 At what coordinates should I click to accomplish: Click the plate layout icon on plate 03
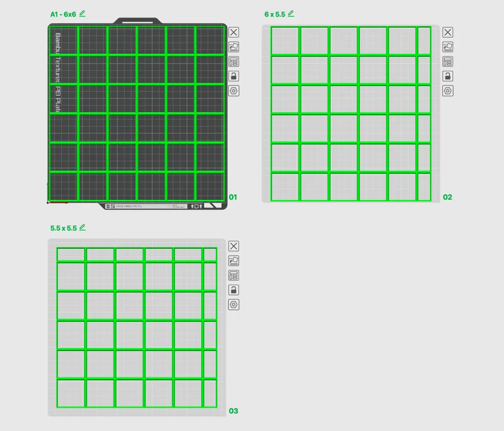(233, 275)
